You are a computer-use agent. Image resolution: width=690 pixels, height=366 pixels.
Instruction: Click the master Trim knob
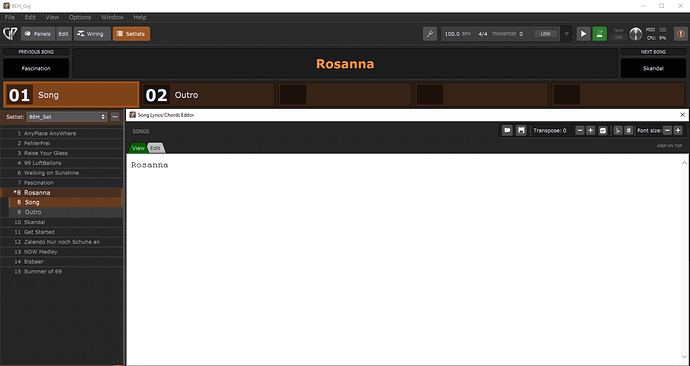[635, 34]
